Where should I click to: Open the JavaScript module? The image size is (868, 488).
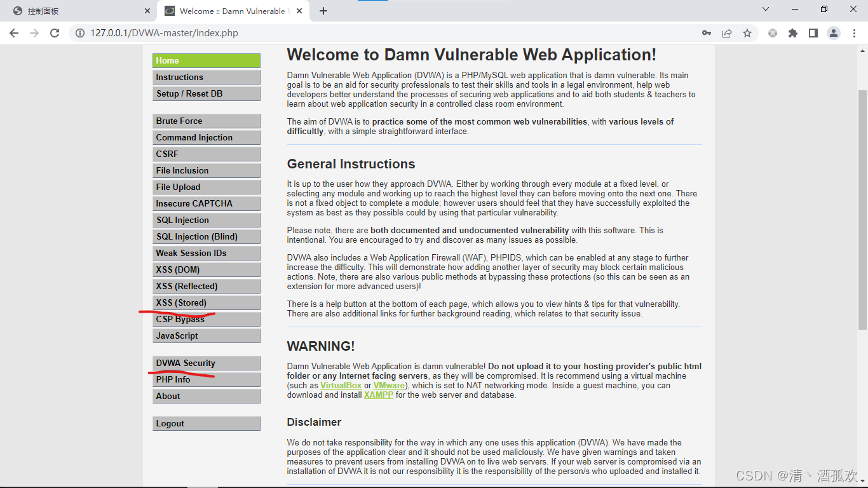pos(207,335)
